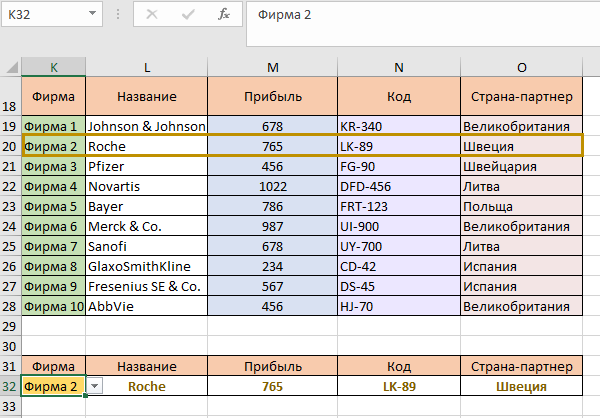Click the GlaxoSmithKline cell
Screen dimensions: 600x418
[147, 266]
